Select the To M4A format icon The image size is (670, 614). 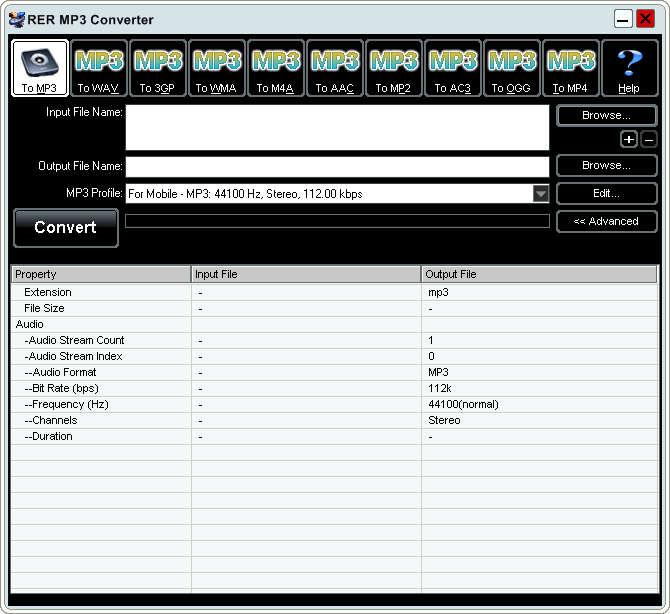point(276,68)
